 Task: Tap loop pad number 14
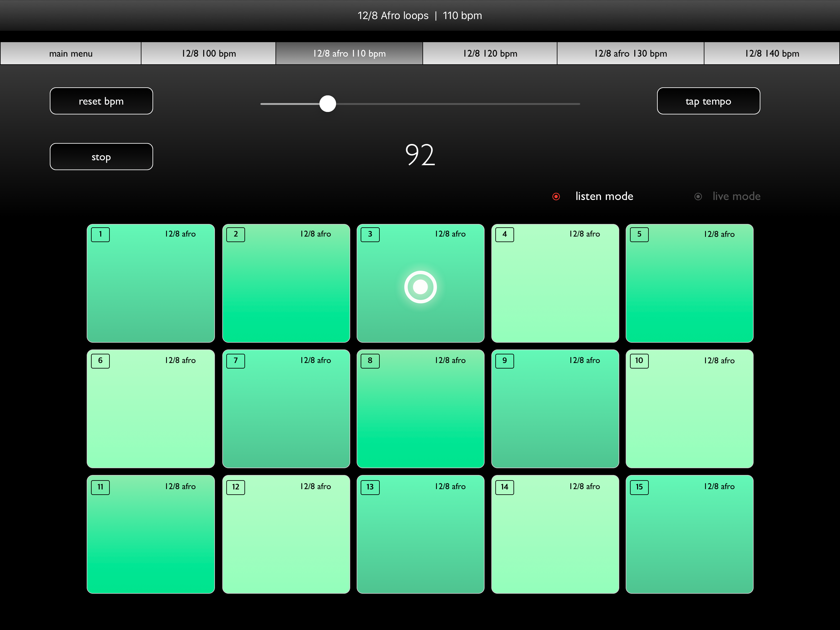(x=555, y=534)
